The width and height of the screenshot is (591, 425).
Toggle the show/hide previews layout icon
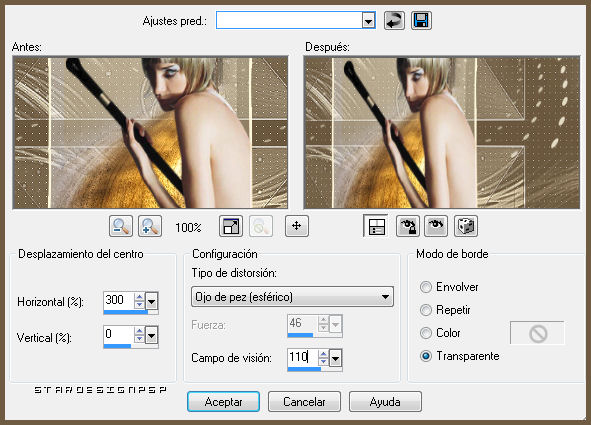click(375, 226)
